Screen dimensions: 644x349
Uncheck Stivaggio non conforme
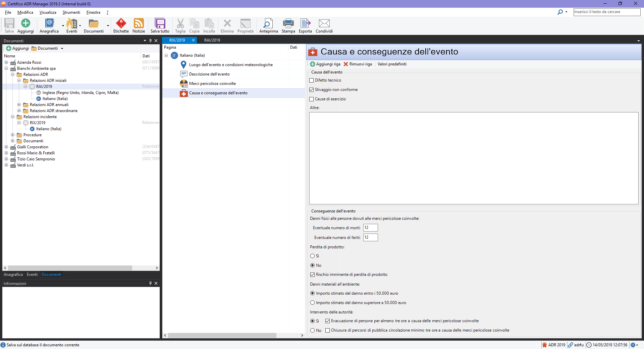(x=312, y=90)
